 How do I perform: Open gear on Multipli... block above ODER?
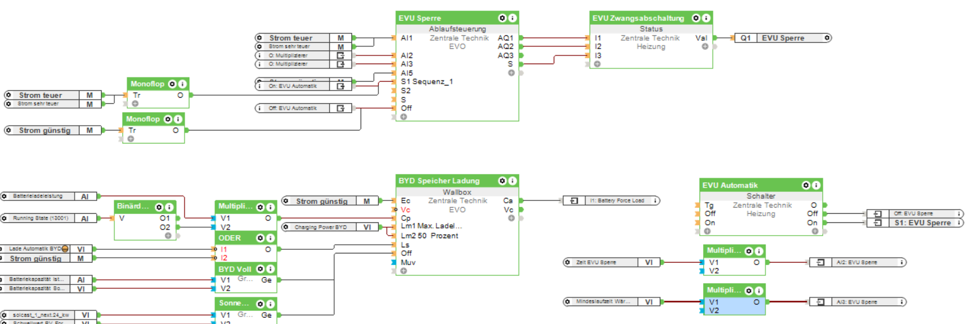(x=260, y=207)
